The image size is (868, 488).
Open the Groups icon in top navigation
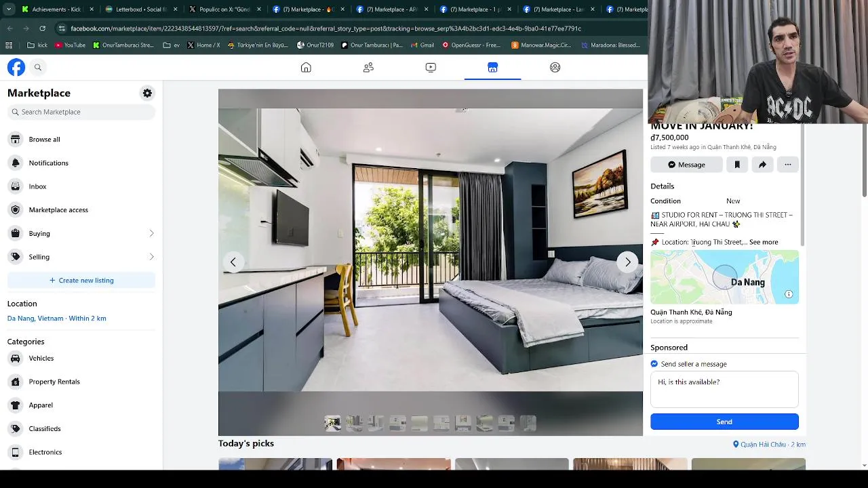tap(555, 67)
